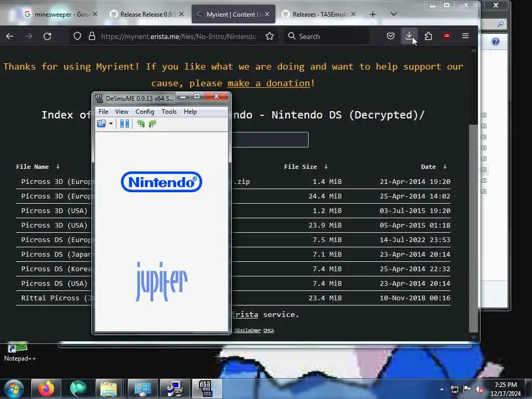Viewport: 532px width, 399px height.
Task: Open the Control Panel taskbar item
Action: click(142, 389)
